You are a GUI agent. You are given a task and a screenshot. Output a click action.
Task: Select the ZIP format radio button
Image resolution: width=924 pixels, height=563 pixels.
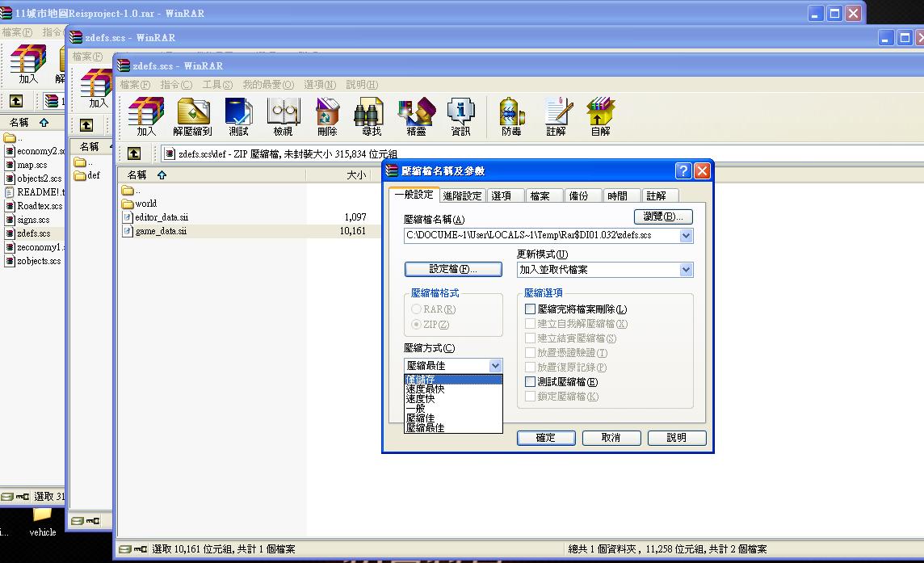416,324
